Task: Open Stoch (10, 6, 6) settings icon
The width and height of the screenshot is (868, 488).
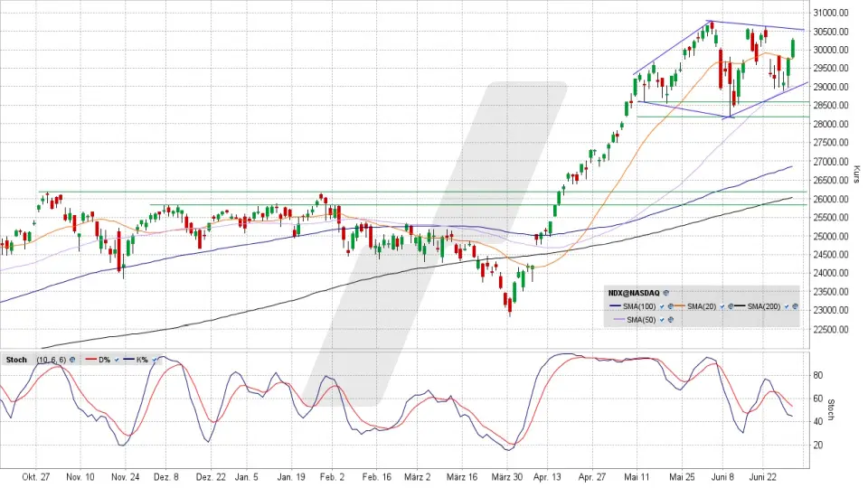Action: point(72,360)
